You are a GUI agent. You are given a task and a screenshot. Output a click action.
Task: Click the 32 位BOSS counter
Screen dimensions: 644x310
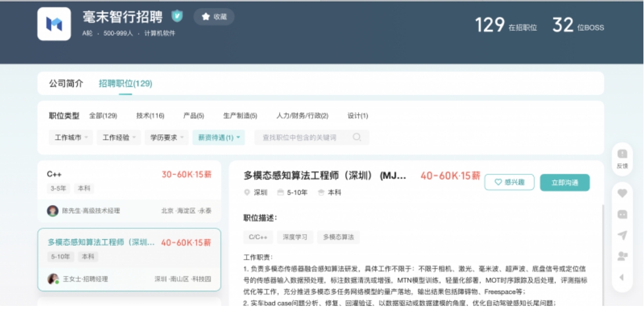[578, 25]
